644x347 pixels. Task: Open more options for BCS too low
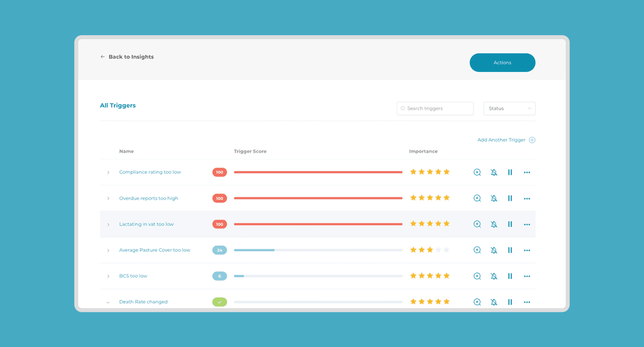click(x=527, y=276)
